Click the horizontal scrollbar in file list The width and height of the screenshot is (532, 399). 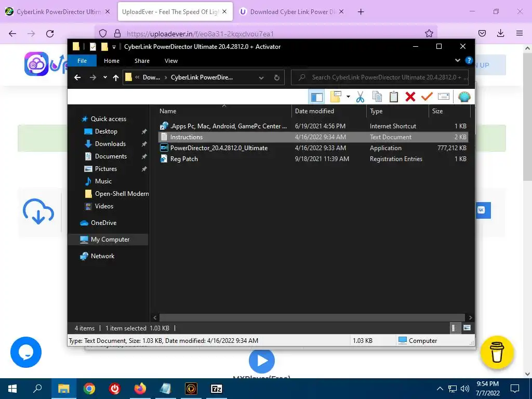pos(312,317)
